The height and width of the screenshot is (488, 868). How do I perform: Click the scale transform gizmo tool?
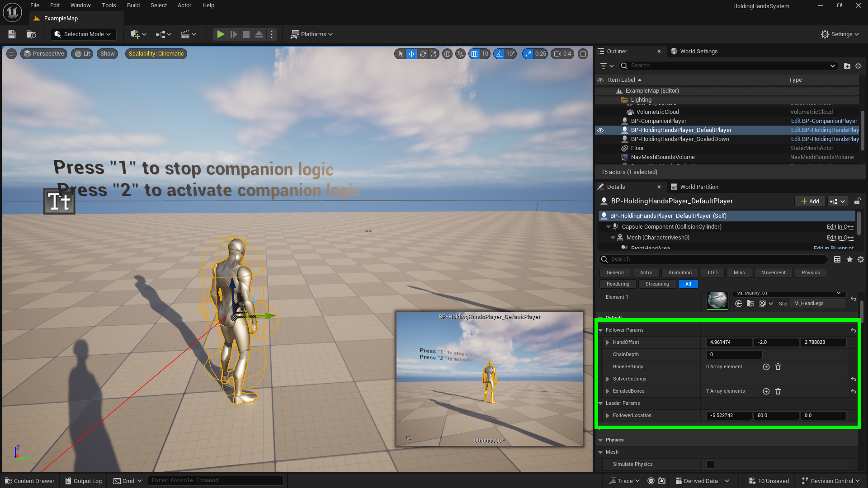click(x=434, y=54)
